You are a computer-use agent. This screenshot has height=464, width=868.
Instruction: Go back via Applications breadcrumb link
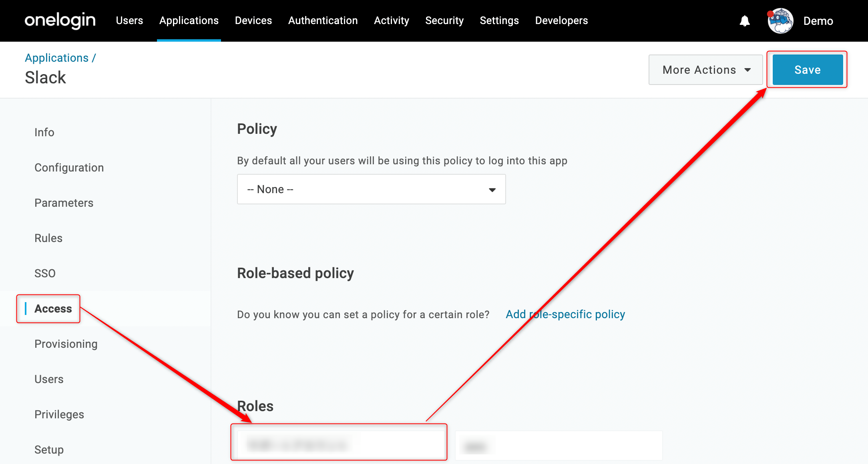point(56,58)
